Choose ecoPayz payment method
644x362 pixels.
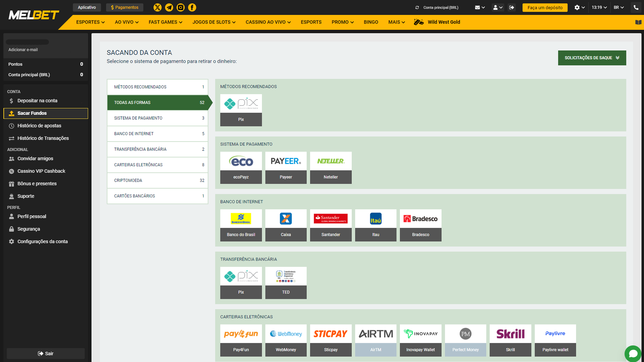click(241, 168)
